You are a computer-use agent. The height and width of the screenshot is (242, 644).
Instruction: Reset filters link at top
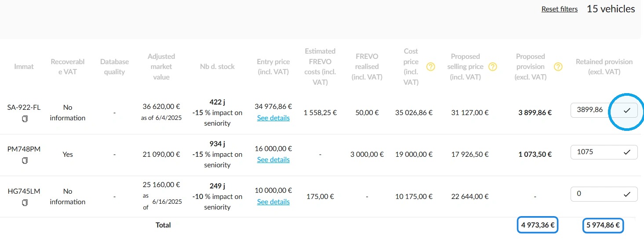pos(560,9)
